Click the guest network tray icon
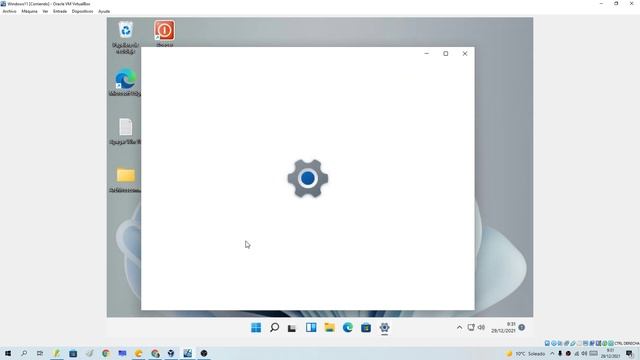The width and height of the screenshot is (640, 360). click(x=471, y=327)
